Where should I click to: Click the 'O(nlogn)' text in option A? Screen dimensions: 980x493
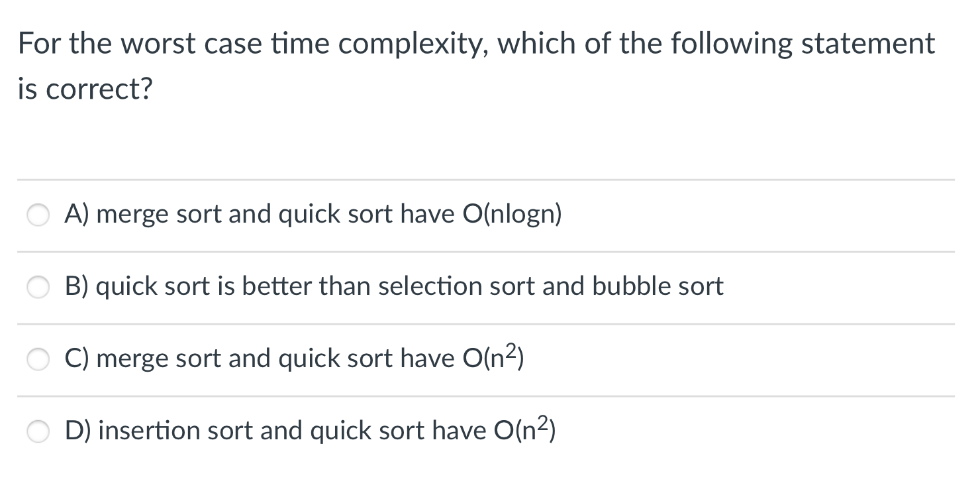click(509, 215)
